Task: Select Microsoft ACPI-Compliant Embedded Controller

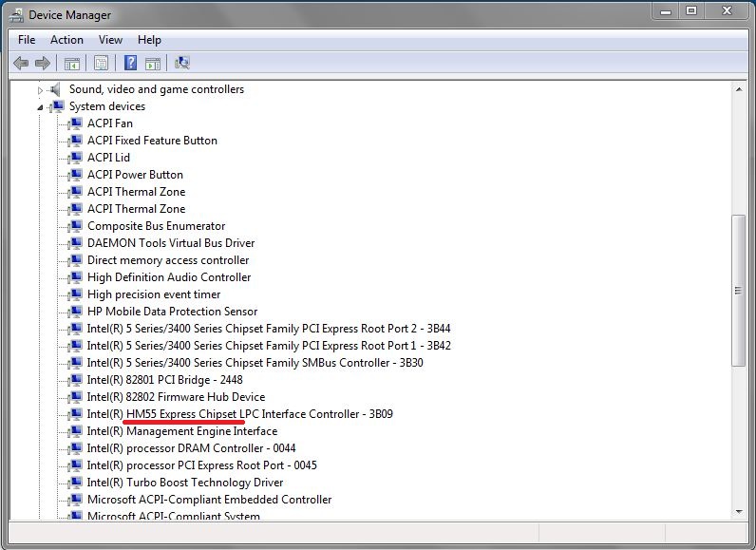Action: [209, 500]
